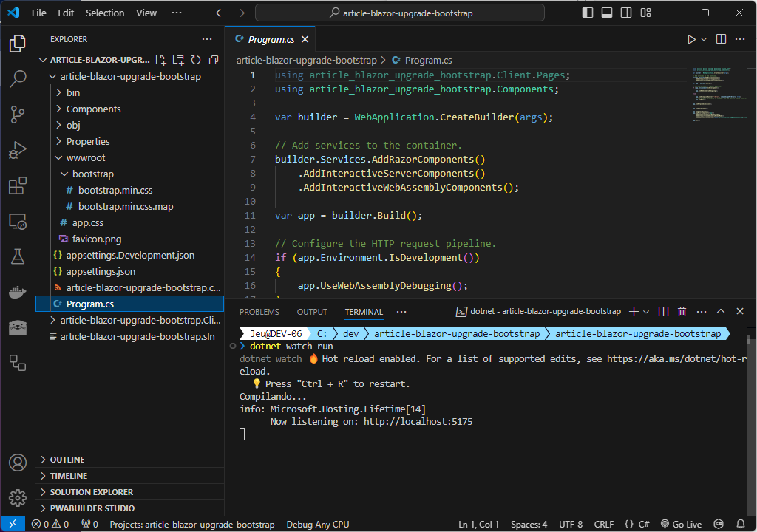The width and height of the screenshot is (757, 532).
Task: Open editor More Actions ellipsis
Action: pos(739,39)
